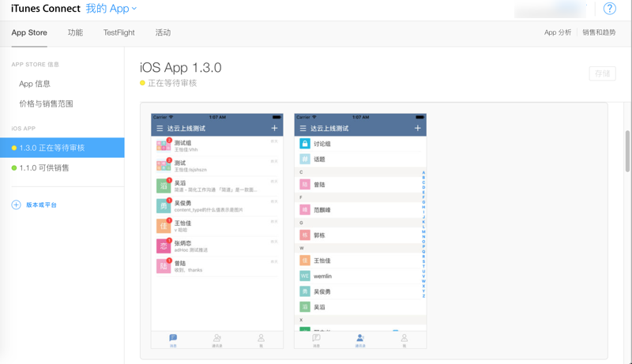Click the iTunes Connect title

click(x=46, y=9)
